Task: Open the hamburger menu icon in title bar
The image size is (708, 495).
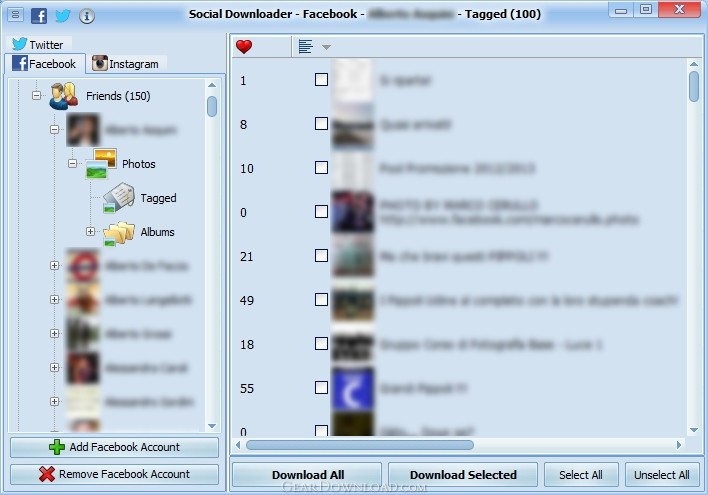Action: tap(15, 15)
